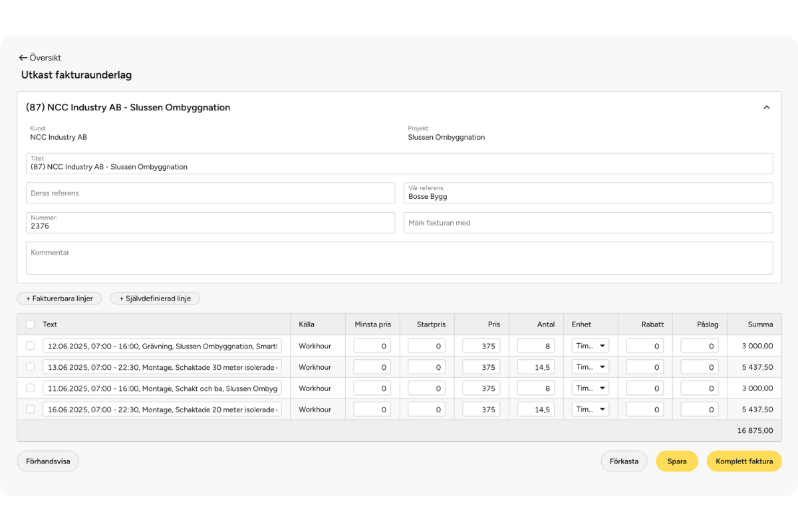Edit the Titel field
Image resolution: width=798 pixels, height=532 pixels.
coord(400,164)
